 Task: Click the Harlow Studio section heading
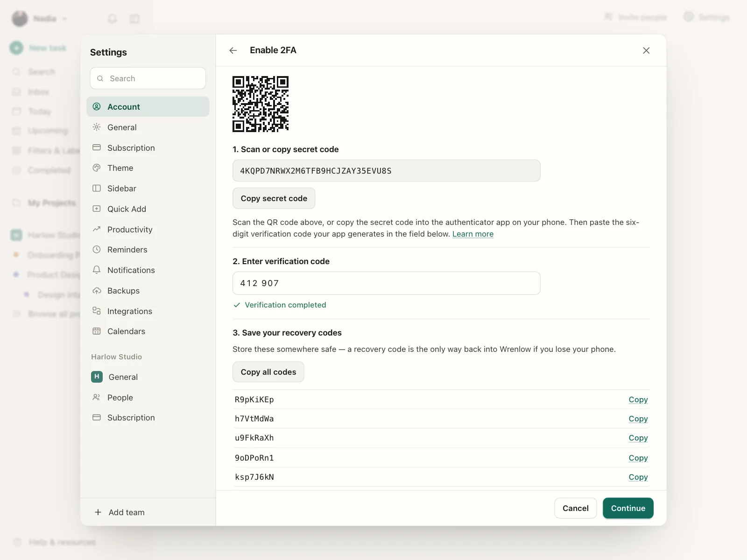point(117,357)
